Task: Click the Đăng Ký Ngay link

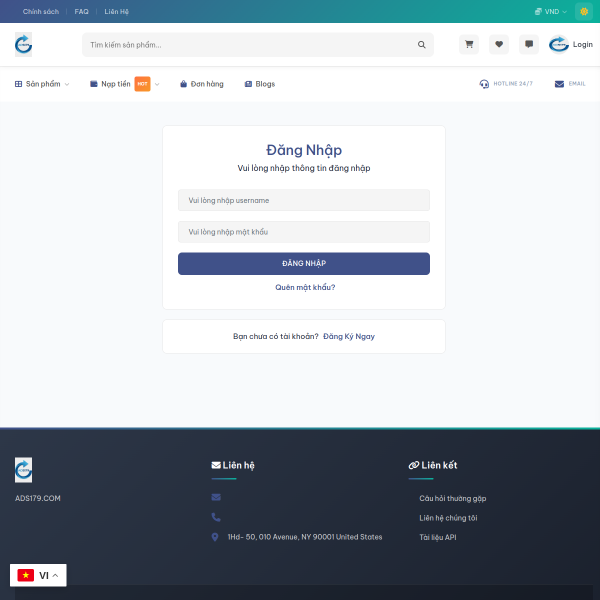Action: click(x=349, y=336)
